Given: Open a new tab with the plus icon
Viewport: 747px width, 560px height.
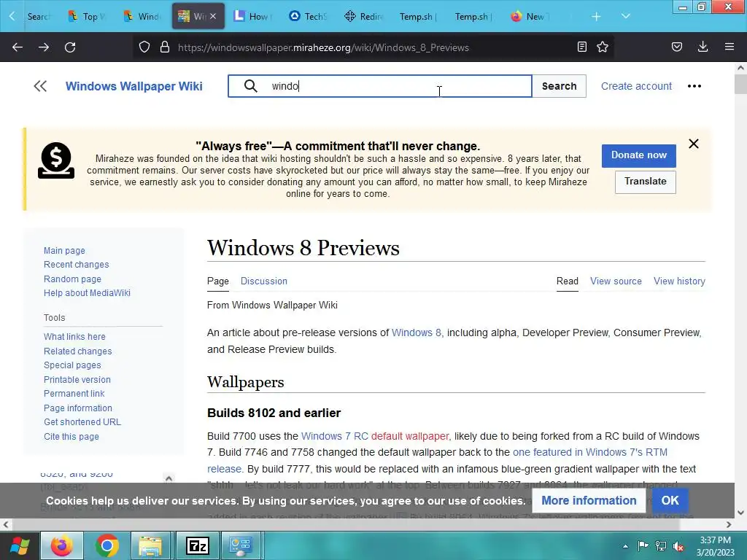Looking at the screenshot, I should tap(596, 17).
